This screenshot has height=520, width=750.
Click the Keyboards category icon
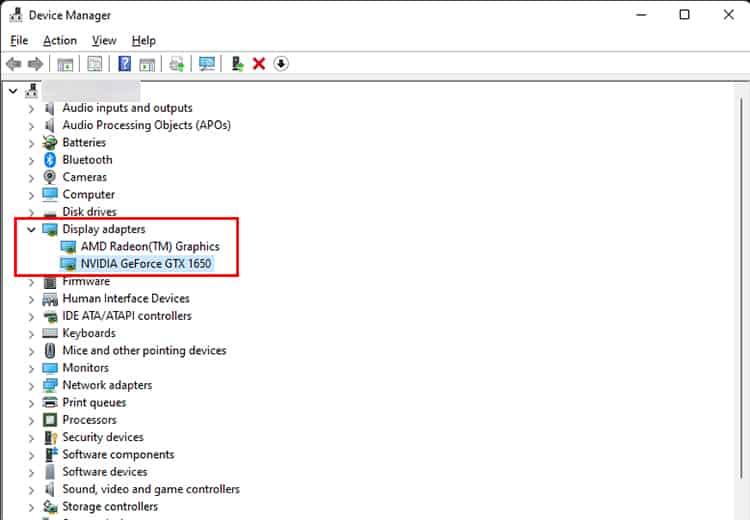pyautogui.click(x=50, y=333)
